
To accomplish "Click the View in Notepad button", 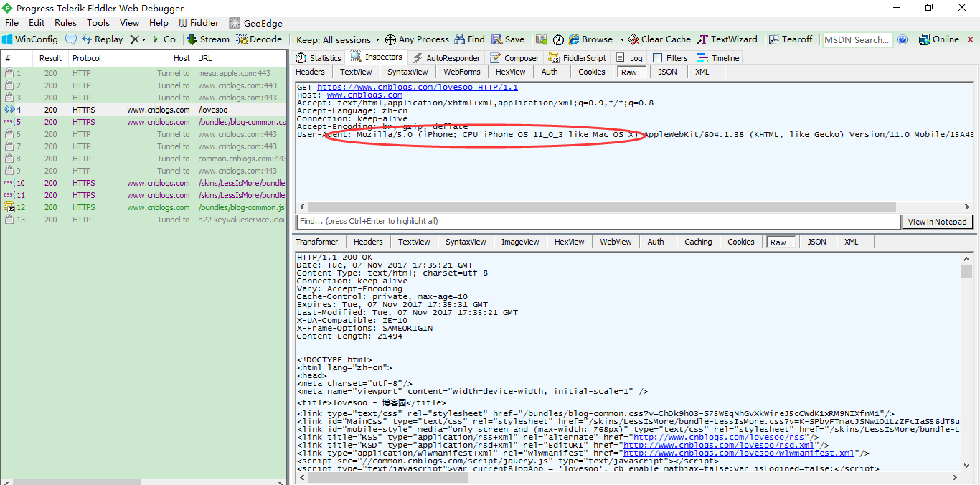I will point(937,222).
